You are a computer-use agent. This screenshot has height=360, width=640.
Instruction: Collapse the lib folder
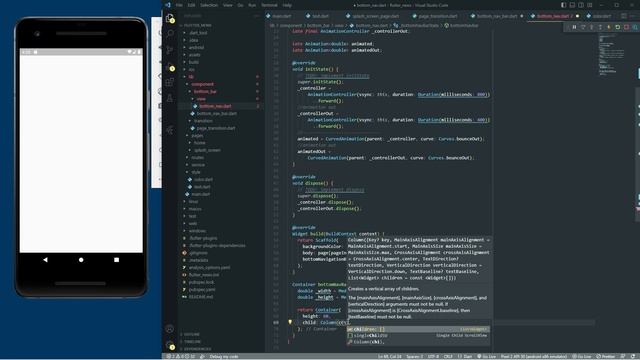click(x=191, y=77)
